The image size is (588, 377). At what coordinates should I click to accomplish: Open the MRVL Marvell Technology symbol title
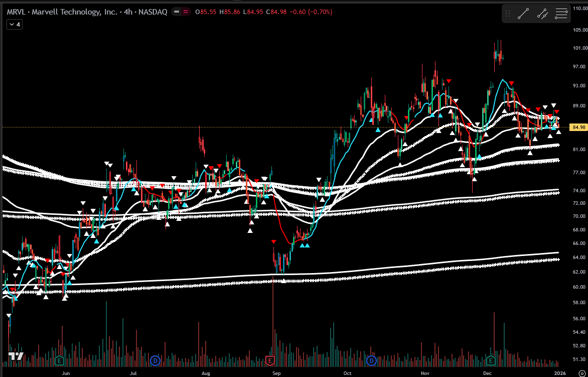tap(87, 12)
